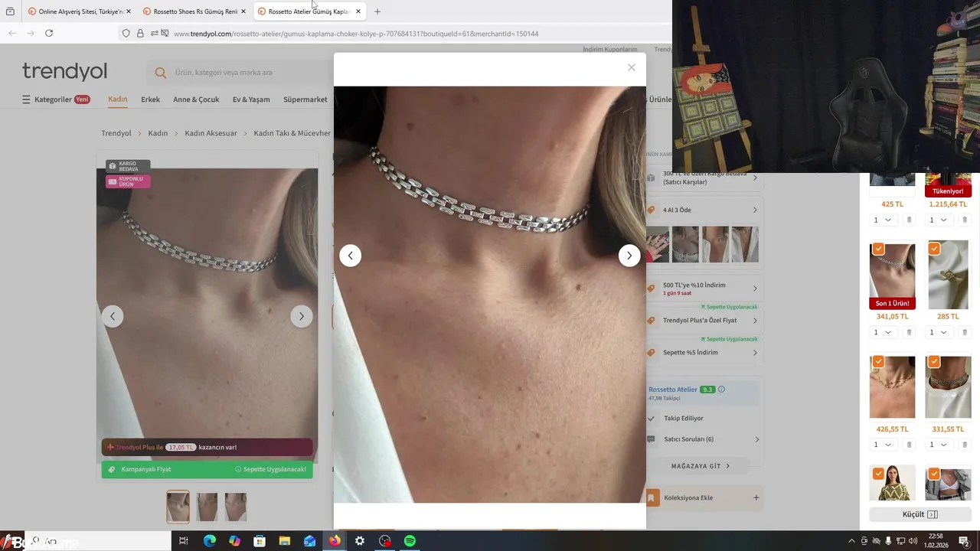Select Anne & Çocuk category tab

(196, 99)
